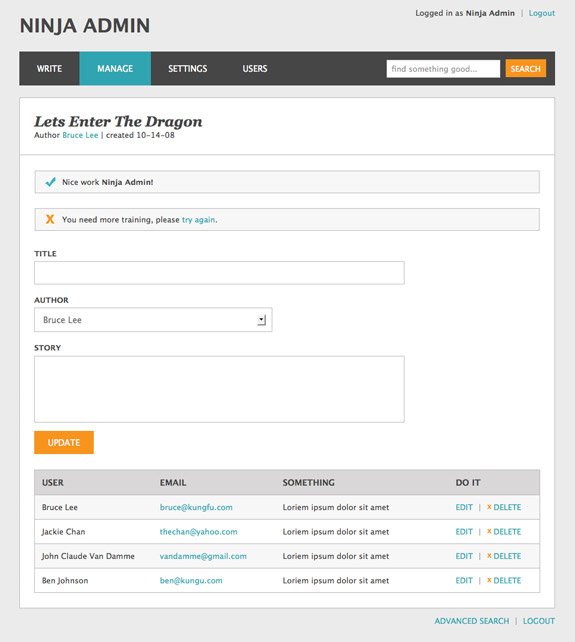Open the Settings tab
Screen dimensions: 575x642
click(x=188, y=68)
